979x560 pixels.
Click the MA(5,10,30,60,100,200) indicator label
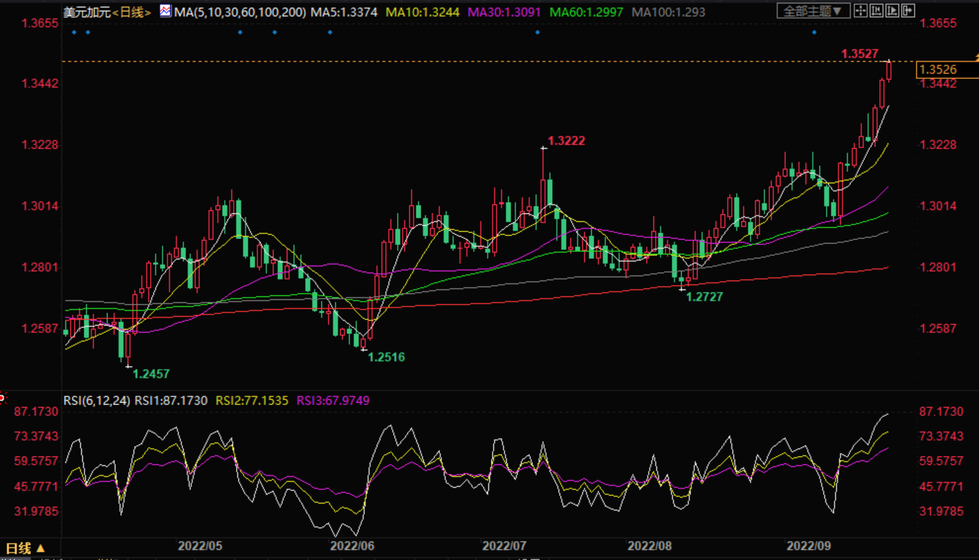click(x=240, y=13)
